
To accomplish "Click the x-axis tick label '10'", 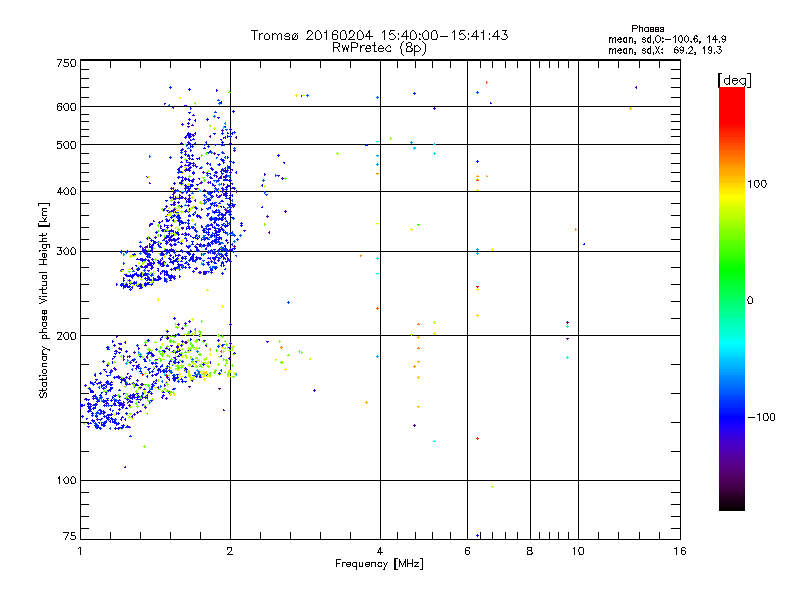I will [578, 551].
